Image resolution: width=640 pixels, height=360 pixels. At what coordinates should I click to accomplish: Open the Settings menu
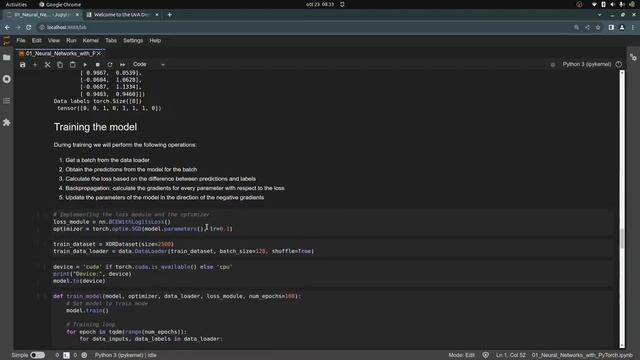[x=133, y=40]
